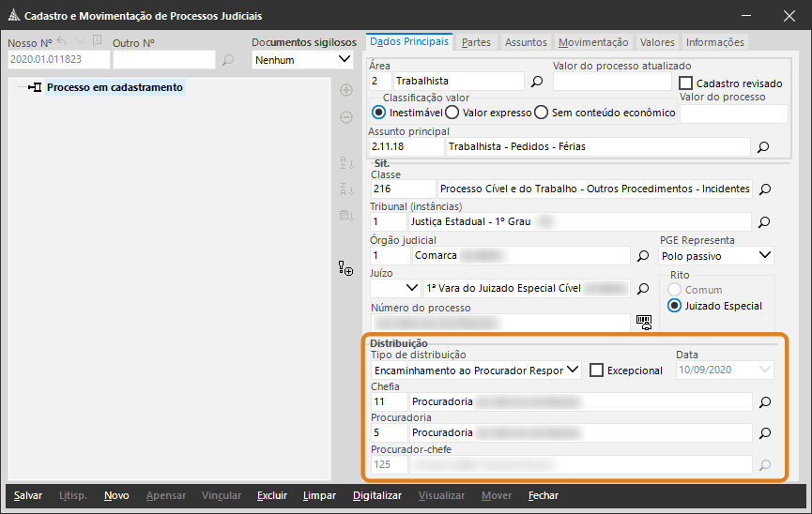This screenshot has height=514, width=812.
Task: Click the Classe search magnifier icon
Action: tap(763, 189)
